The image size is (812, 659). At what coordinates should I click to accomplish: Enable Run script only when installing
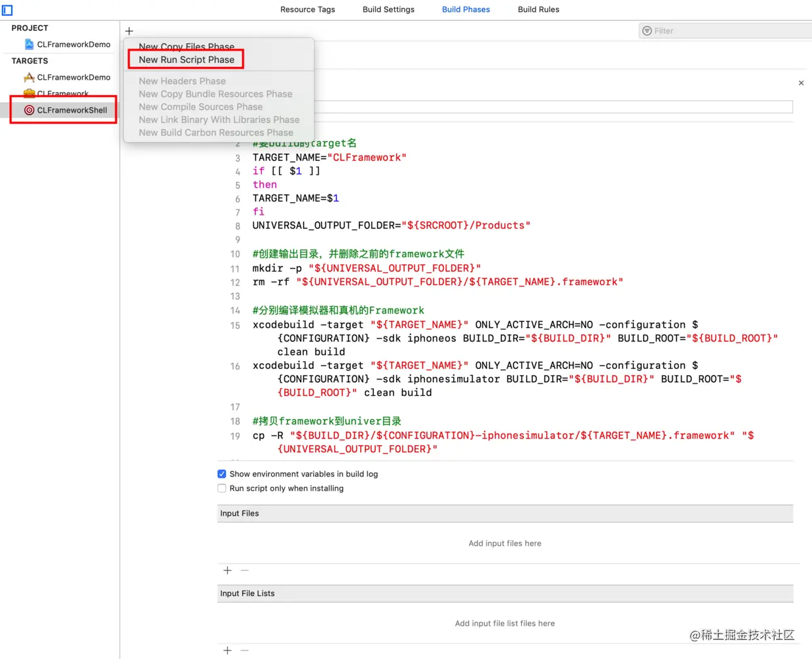pos(222,488)
